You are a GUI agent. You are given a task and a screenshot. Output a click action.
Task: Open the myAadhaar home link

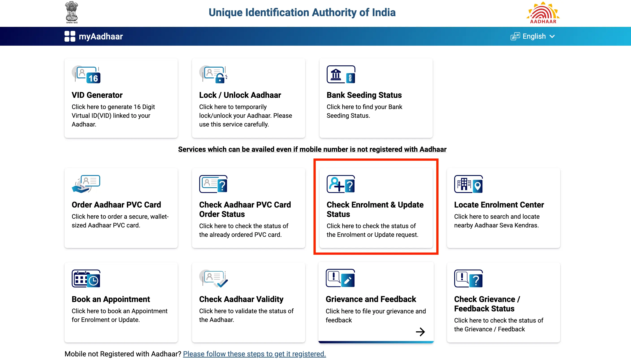94,36
